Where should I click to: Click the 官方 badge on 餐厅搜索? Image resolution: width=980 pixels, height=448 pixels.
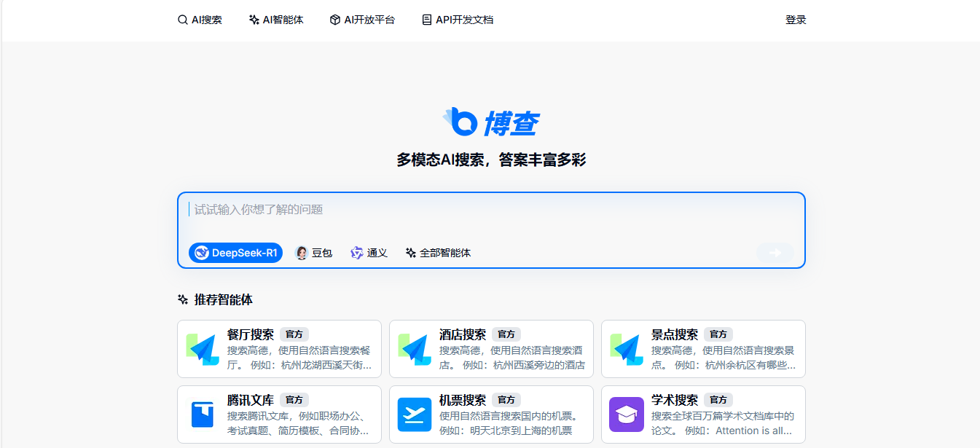[x=294, y=334]
